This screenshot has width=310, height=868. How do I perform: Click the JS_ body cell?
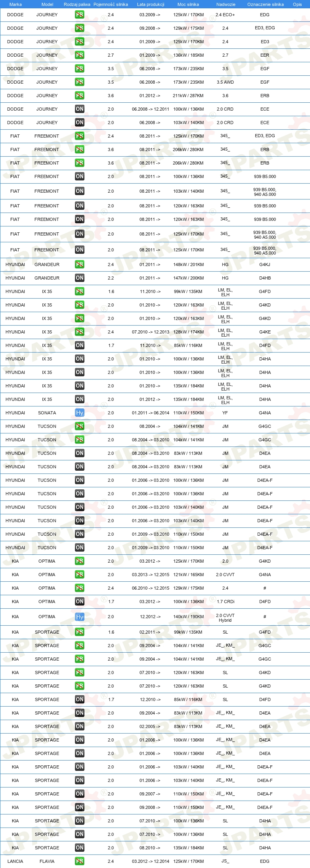(x=225, y=861)
